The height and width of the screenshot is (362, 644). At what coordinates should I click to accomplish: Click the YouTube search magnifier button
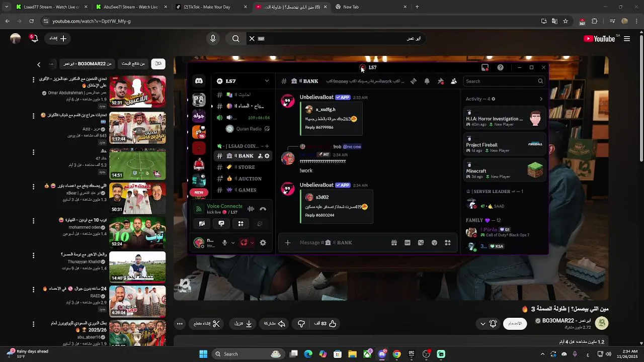tap(235, 39)
